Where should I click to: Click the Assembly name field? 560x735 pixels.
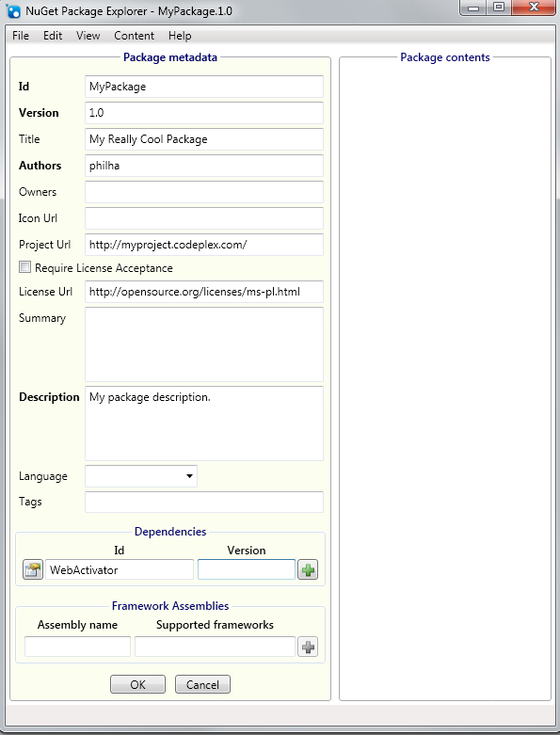pyautogui.click(x=77, y=647)
